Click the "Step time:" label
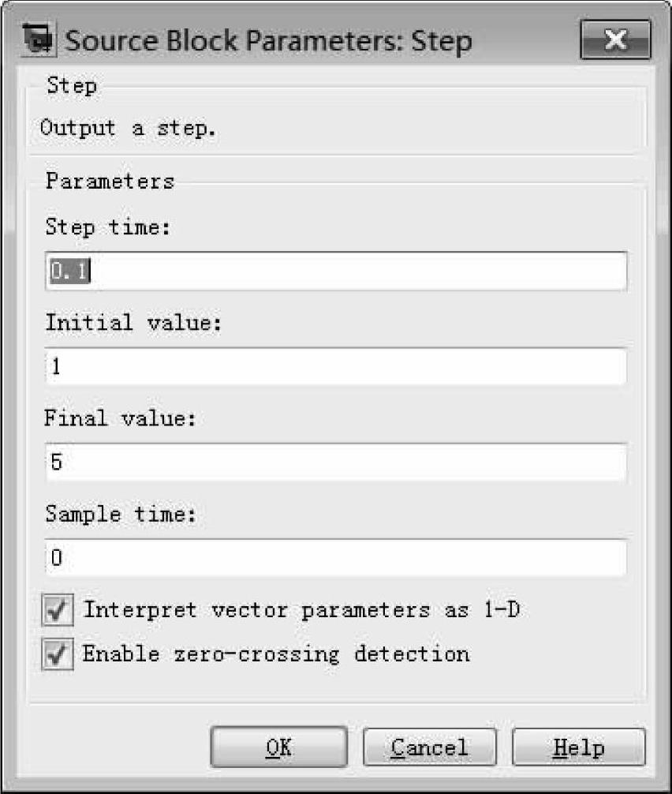The image size is (672, 794). click(x=108, y=227)
